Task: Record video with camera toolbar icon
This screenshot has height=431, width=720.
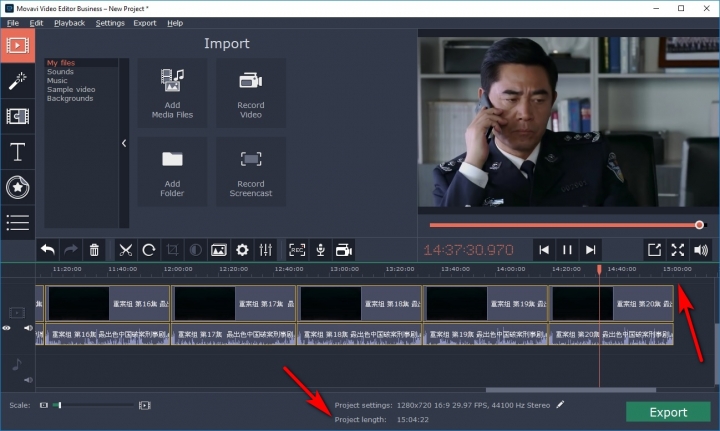Action: [344, 250]
